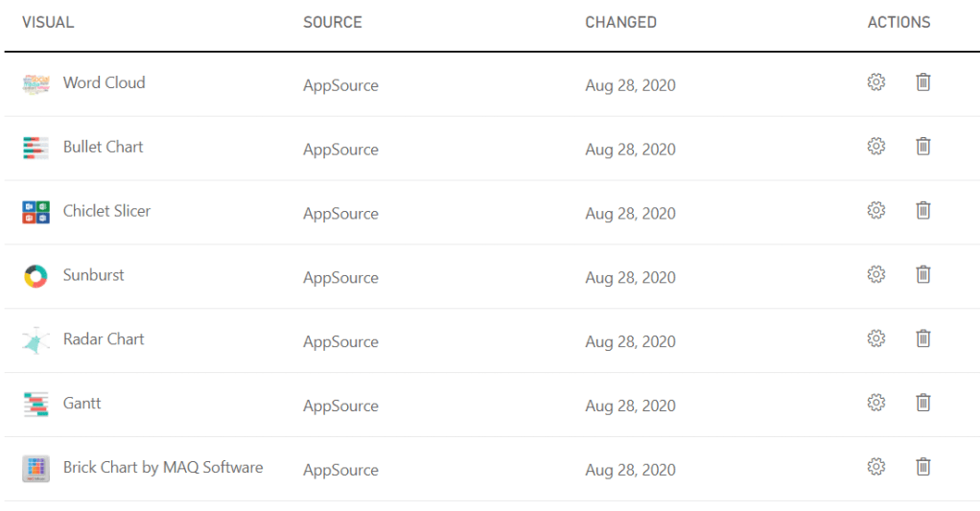Delete the Sunburst visual
Viewport: 980px width, 511px height.
[922, 274]
